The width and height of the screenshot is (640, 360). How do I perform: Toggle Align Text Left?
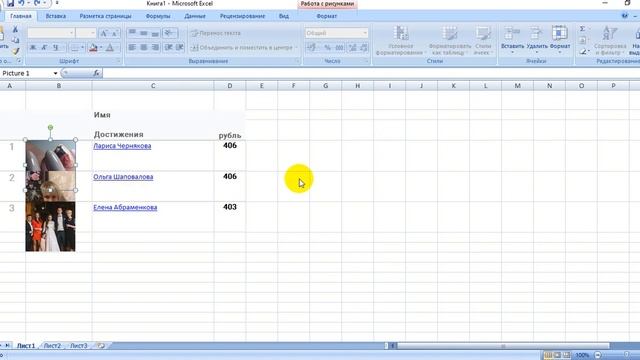coord(132,48)
